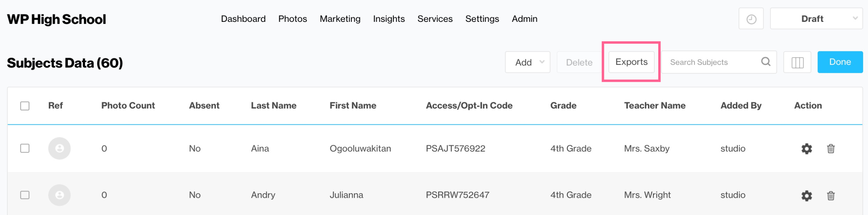
Task: Open the Settings menu
Action: 482,19
